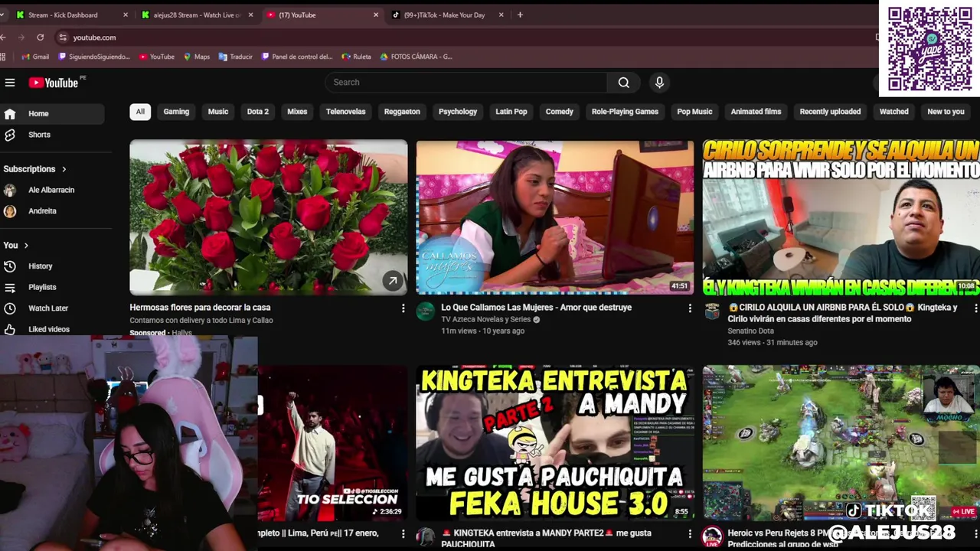Screen dimensions: 980x551
Task: Switch to alejus28 Stream browser tab
Action: [198, 15]
